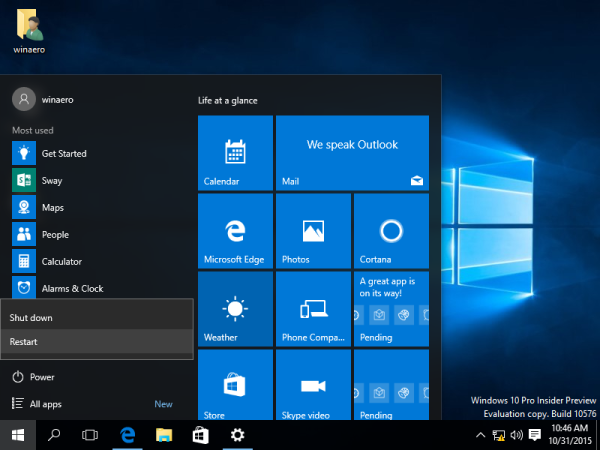Open the Store tile
This screenshot has height=450, width=600.
pos(235,385)
